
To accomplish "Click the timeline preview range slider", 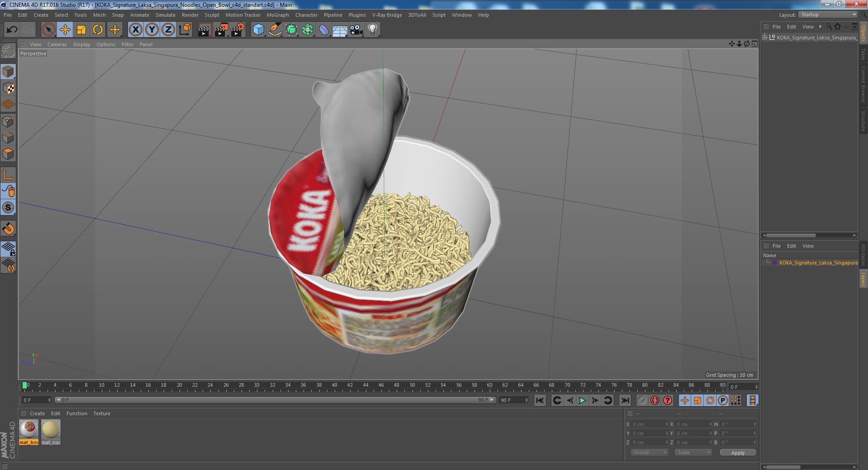I will (x=276, y=400).
